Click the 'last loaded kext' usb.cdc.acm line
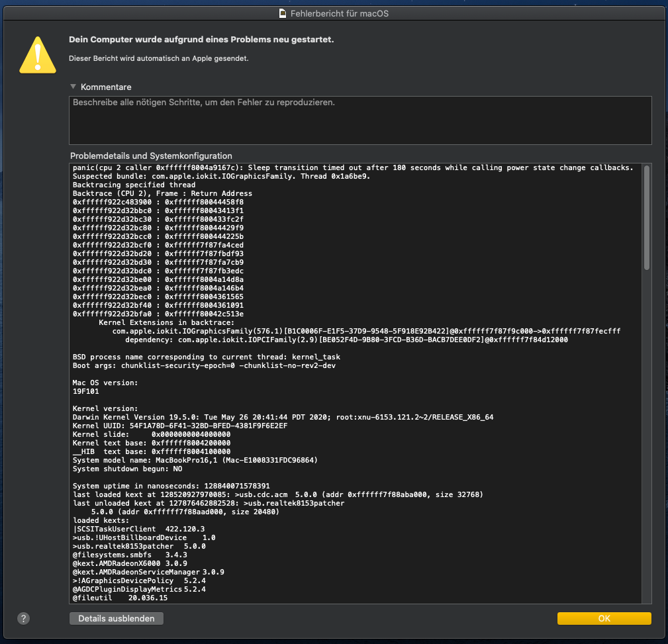 coord(278,494)
